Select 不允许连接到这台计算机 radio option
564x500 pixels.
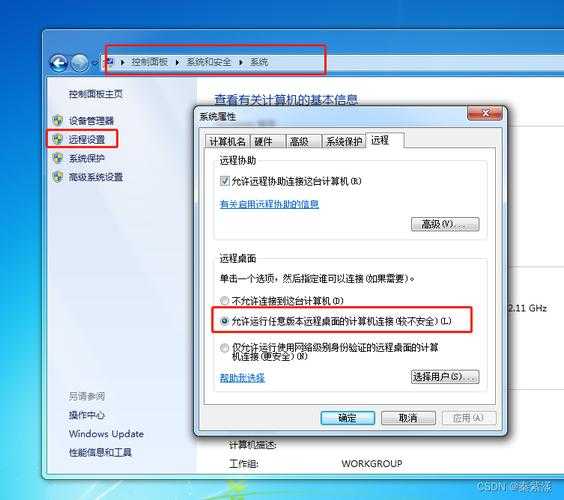click(x=224, y=300)
